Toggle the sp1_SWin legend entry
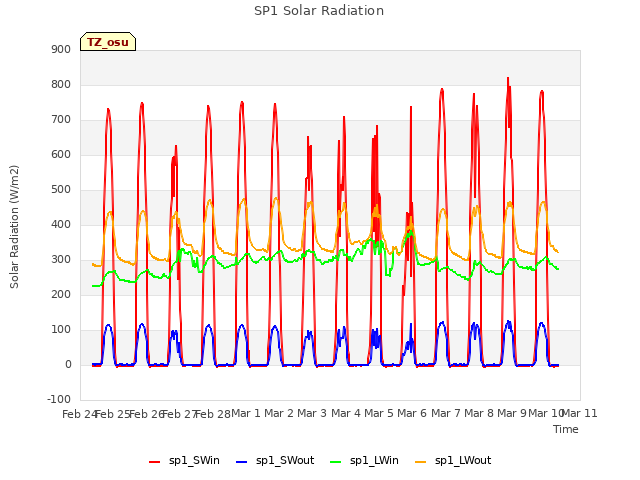Viewport: 640px width, 480px height. (x=184, y=461)
